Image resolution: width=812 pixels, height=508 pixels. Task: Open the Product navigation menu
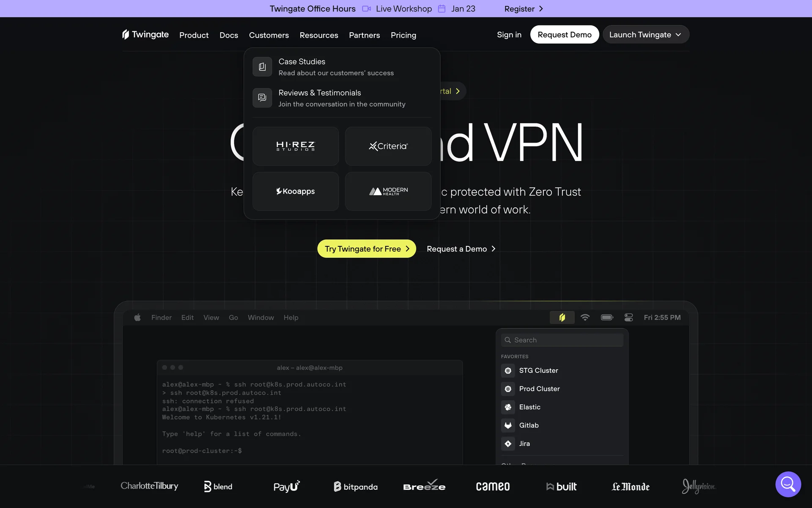[194, 35]
